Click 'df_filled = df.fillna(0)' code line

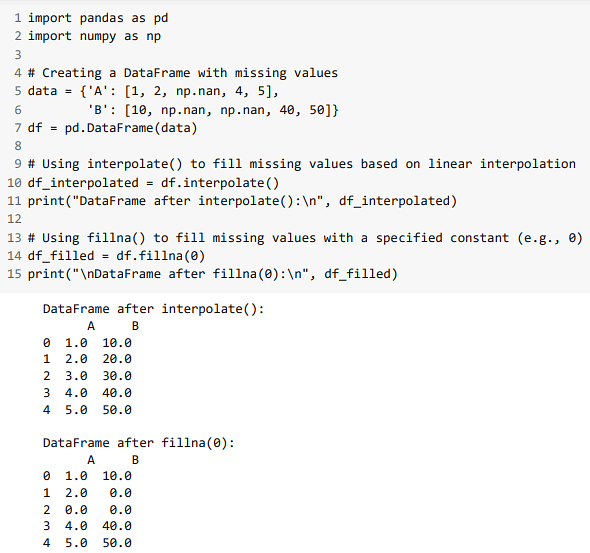click(116, 256)
